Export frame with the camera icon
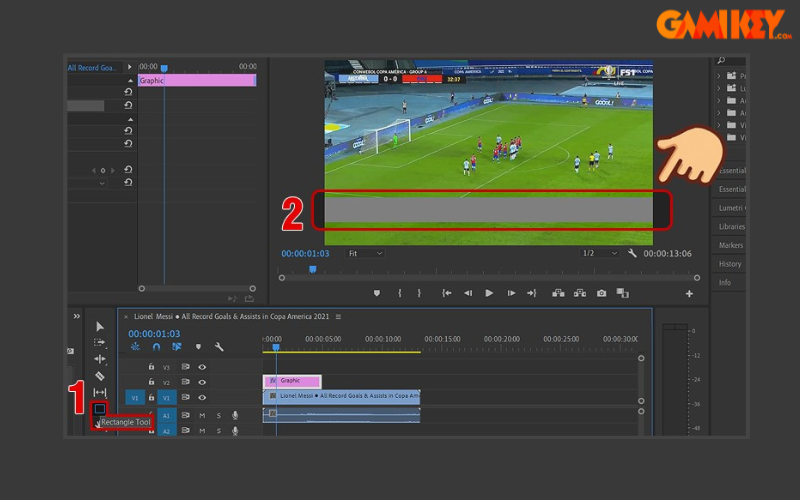Screen dimensions: 800x500 (x=602, y=293)
